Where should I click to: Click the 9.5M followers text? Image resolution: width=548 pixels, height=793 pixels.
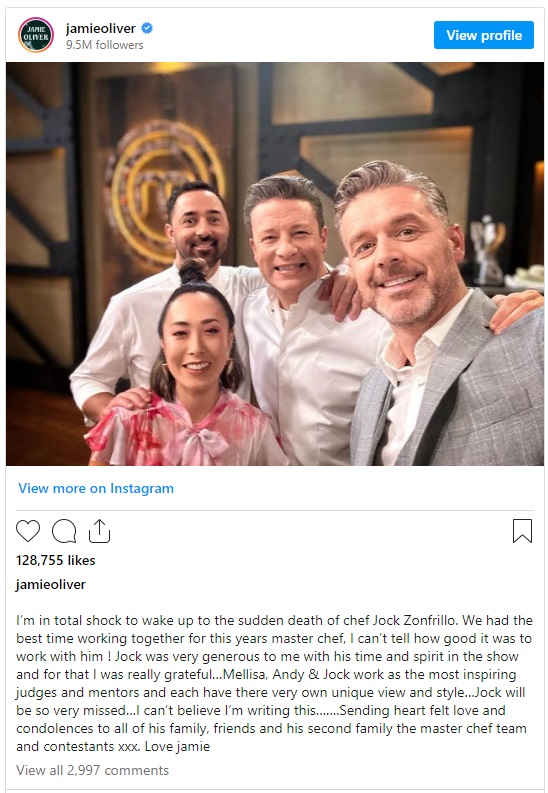click(x=105, y=45)
